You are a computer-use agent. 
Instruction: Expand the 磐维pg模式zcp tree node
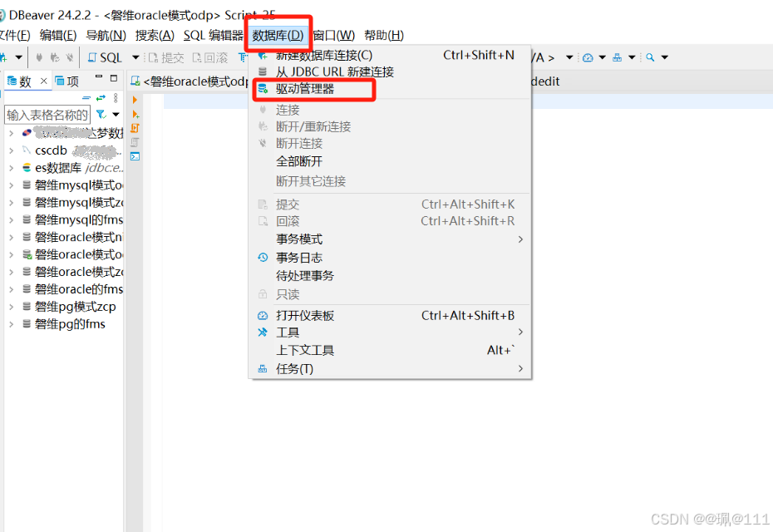point(12,308)
